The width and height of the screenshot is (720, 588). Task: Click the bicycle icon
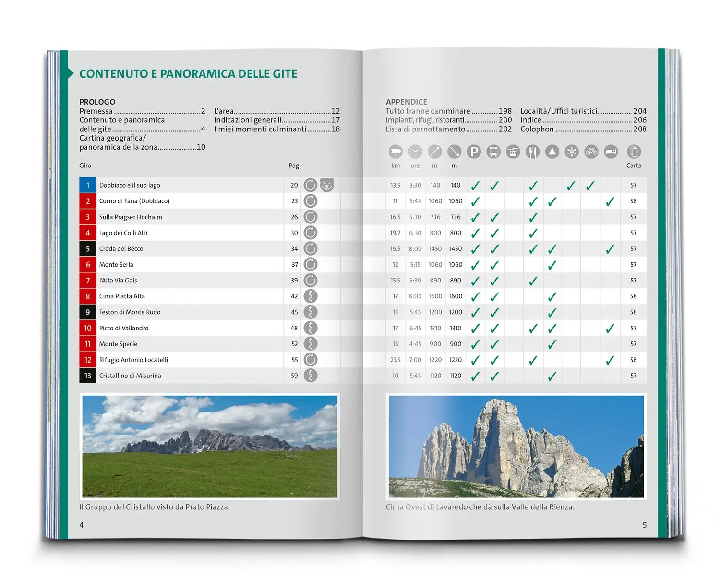click(591, 152)
